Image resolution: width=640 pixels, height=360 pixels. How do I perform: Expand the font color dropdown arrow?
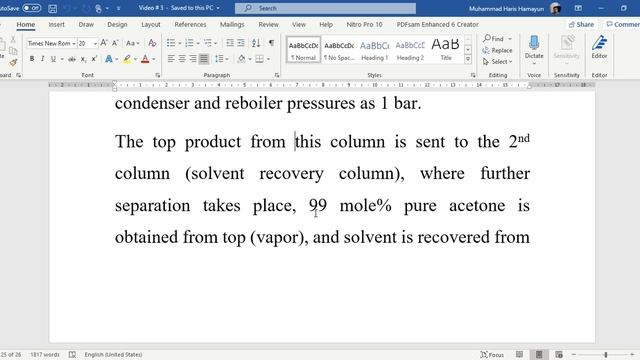point(154,60)
